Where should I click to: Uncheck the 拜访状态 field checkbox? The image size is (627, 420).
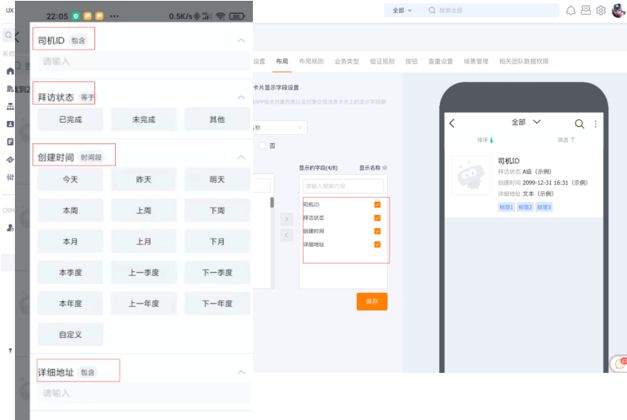point(377,217)
